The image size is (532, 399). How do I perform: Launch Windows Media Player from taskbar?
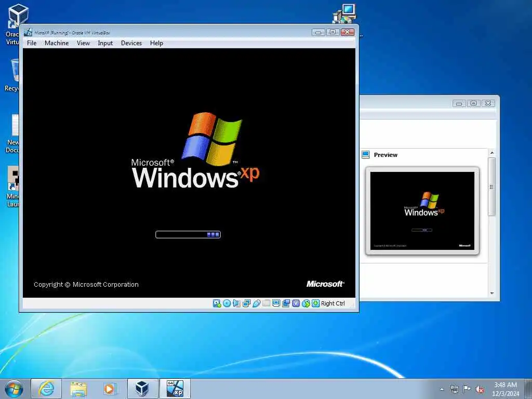(109, 389)
